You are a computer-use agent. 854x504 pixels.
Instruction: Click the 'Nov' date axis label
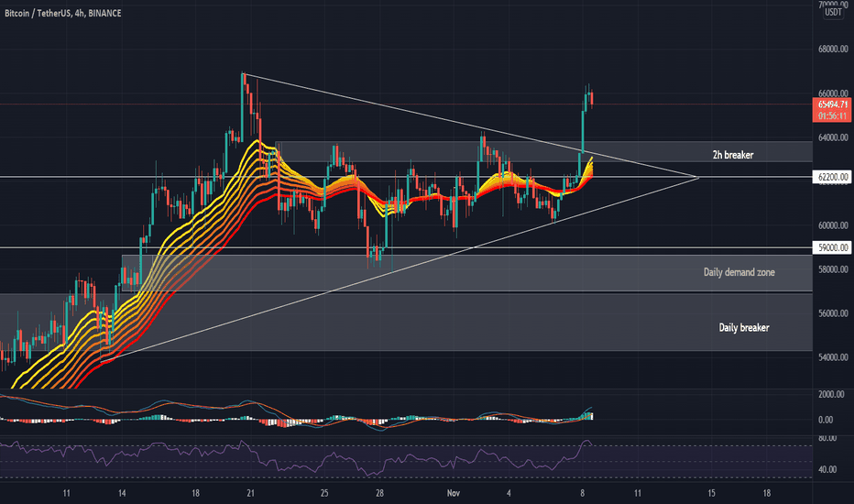[454, 493]
